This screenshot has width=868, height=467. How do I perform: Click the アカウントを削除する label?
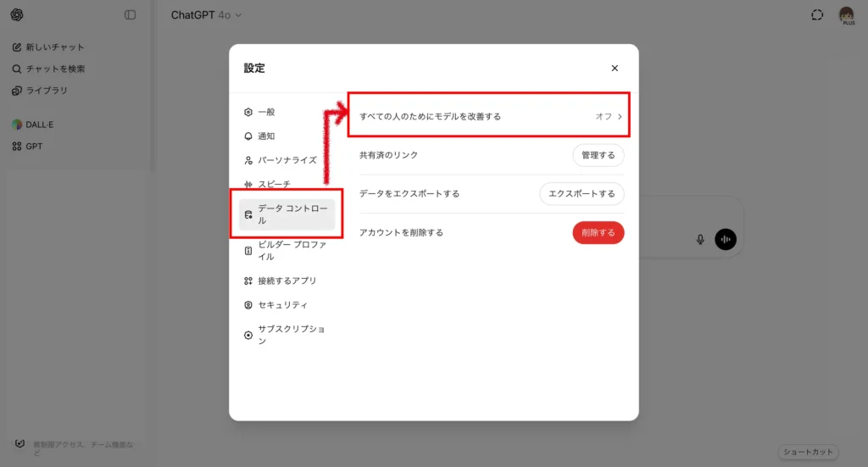click(401, 233)
